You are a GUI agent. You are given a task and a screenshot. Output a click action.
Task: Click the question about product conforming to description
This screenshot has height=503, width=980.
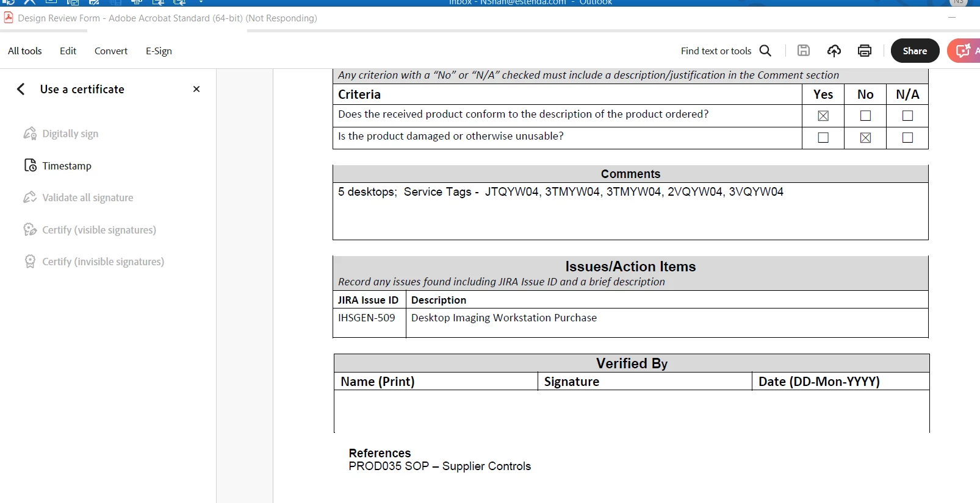[523, 114]
